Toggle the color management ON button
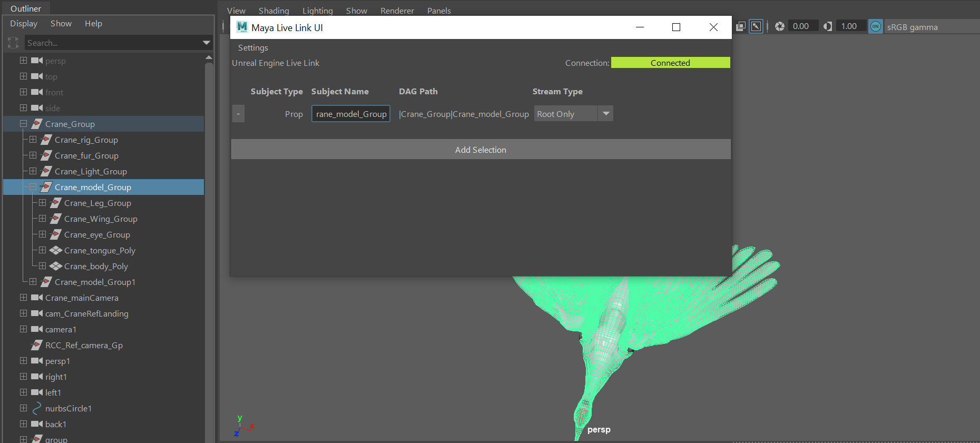 click(x=876, y=26)
